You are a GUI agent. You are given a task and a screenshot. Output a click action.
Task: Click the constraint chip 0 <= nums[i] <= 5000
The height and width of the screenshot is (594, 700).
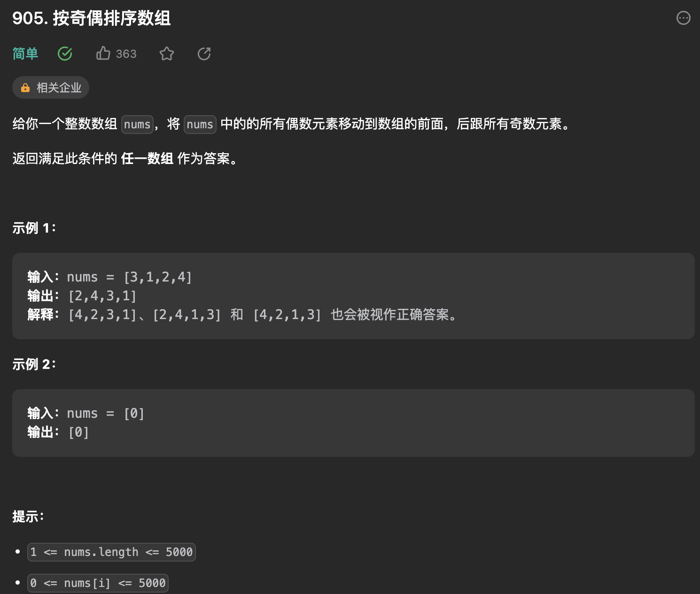[98, 583]
